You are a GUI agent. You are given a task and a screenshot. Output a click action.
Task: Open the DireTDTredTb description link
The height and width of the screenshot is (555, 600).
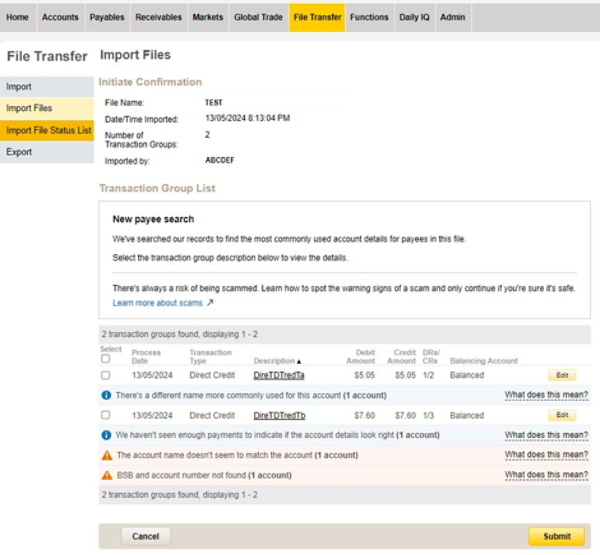279,415
